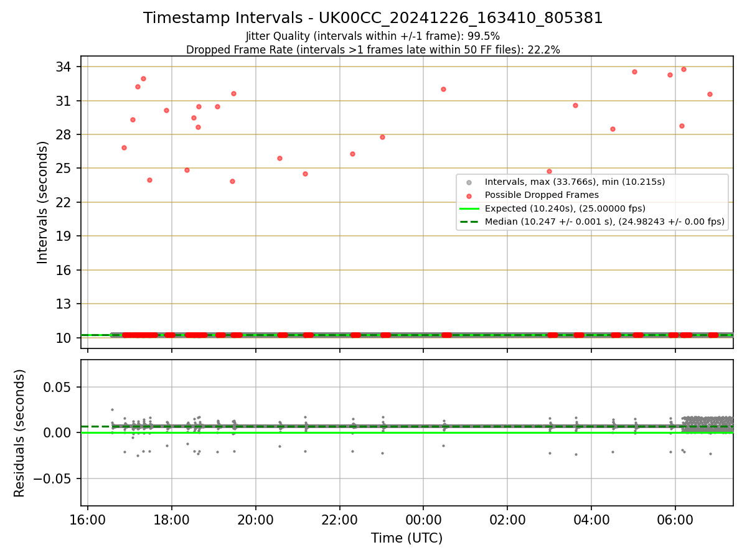Viewport: 747px width, 560px height.
Task: Select the 'Jitter Quality' 99.5% subtitle line
Action: (373, 36)
